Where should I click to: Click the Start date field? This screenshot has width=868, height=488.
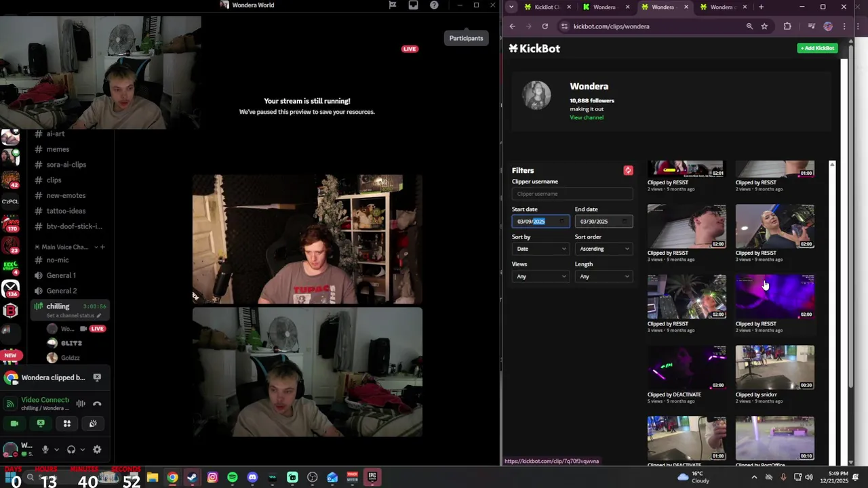(x=540, y=222)
